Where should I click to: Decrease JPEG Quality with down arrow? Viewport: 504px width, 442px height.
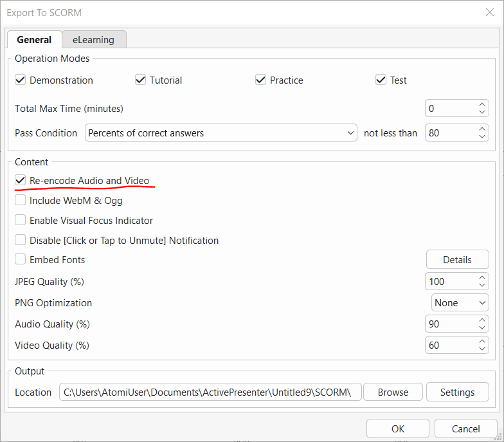click(x=482, y=285)
